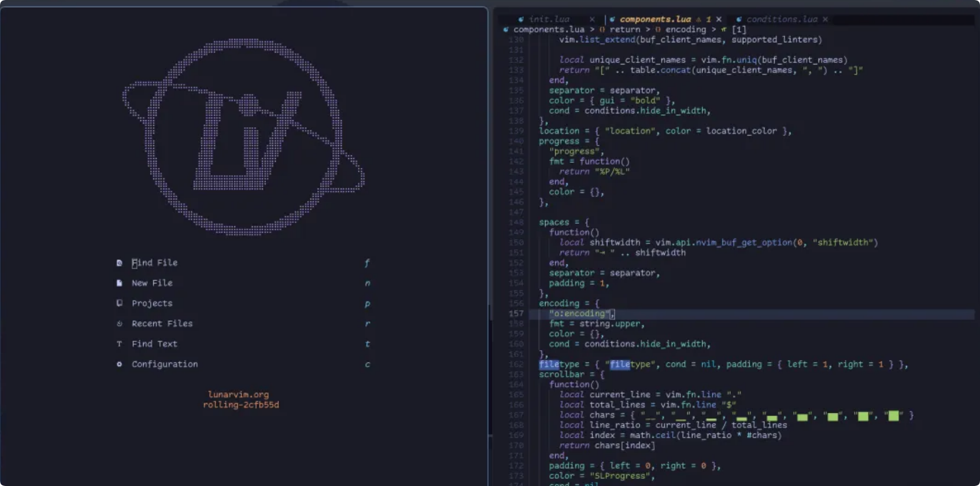Click 'scrollbar = {' on line 163
This screenshot has width=980, height=486.
click(x=572, y=374)
